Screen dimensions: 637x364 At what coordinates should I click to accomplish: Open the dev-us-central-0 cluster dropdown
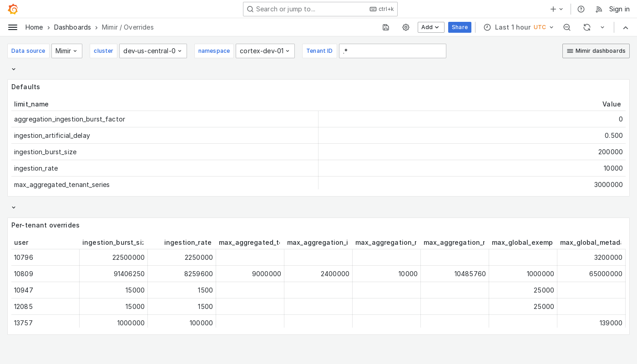(153, 51)
